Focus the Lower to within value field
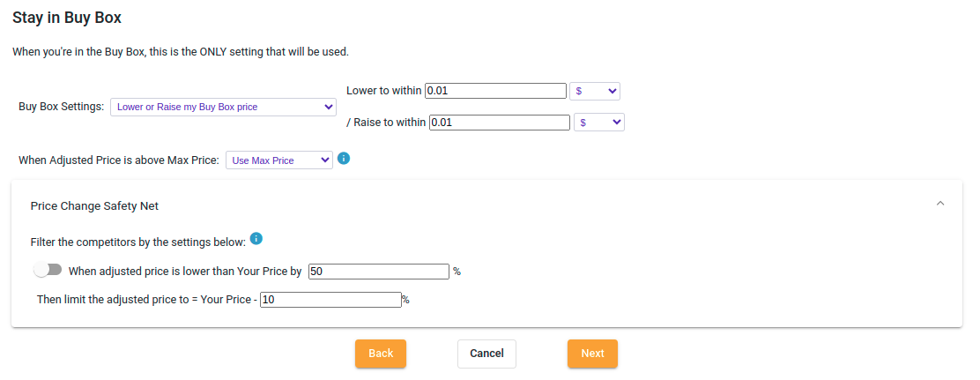This screenshot has width=980, height=380. pyautogui.click(x=495, y=91)
